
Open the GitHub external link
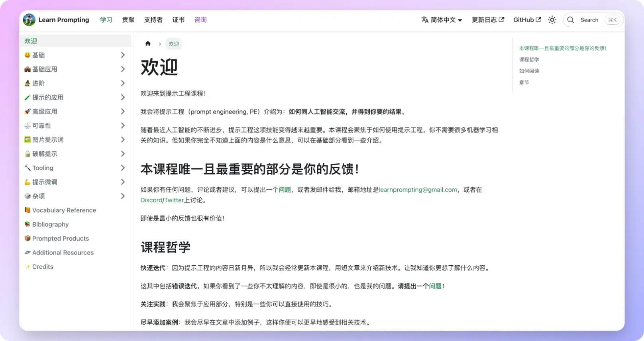(x=527, y=20)
